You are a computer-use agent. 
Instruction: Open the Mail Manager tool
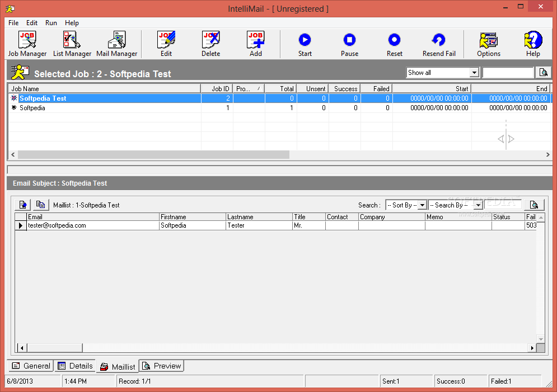tap(117, 44)
